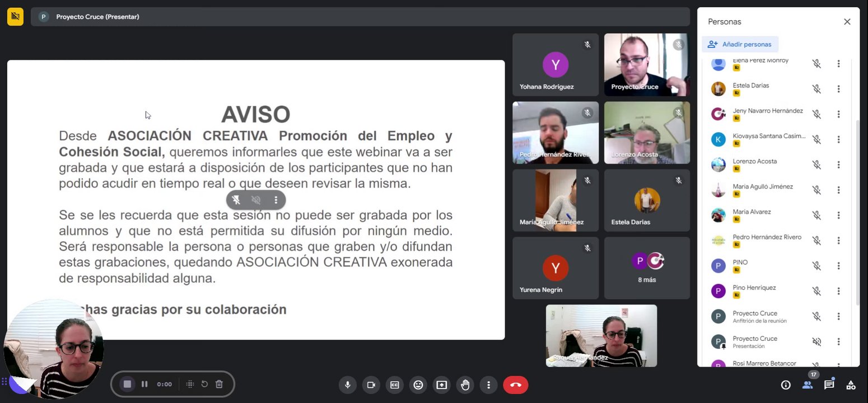Select Pedro Hernández Rivero video tile
The height and width of the screenshot is (403, 868).
click(556, 133)
